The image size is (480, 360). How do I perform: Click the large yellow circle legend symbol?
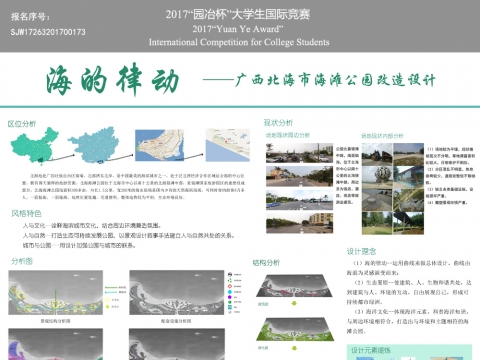(x=107, y=300)
